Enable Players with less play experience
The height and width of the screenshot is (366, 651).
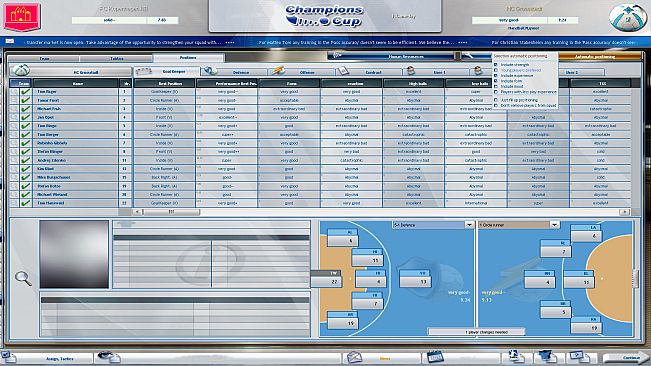[496, 92]
